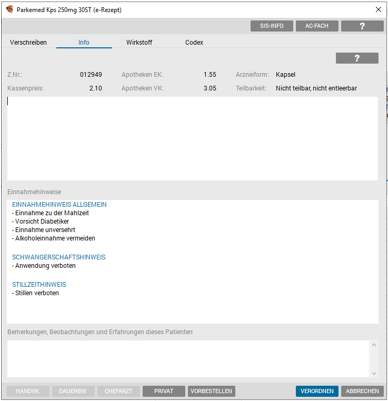The image size is (388, 401).
Task: Click the STILLZEITHINWEIS heading
Action: click(39, 284)
